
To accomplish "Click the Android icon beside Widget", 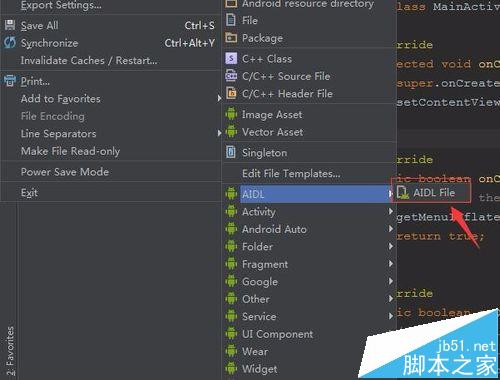I will point(231,369).
